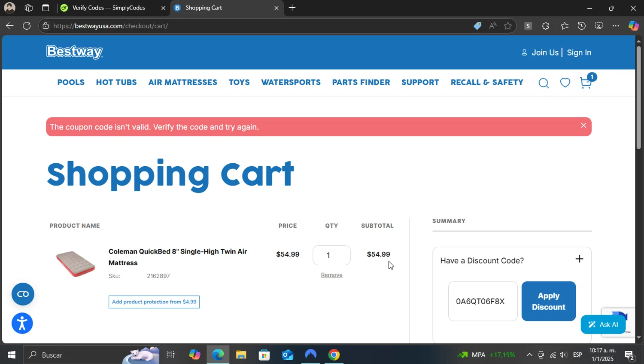Viewport: 644px width, 364px height.
Task: Open the AIR MATTRESSES menu
Action: pos(182,82)
